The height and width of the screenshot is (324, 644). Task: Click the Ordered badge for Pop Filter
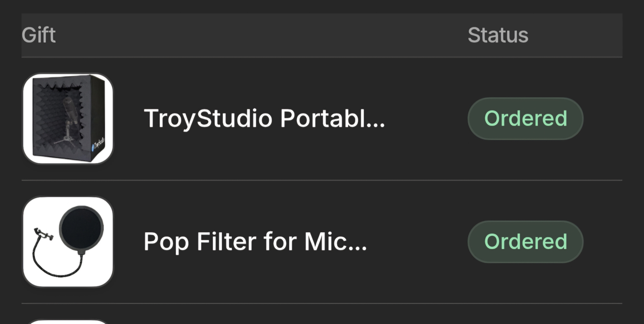525,242
